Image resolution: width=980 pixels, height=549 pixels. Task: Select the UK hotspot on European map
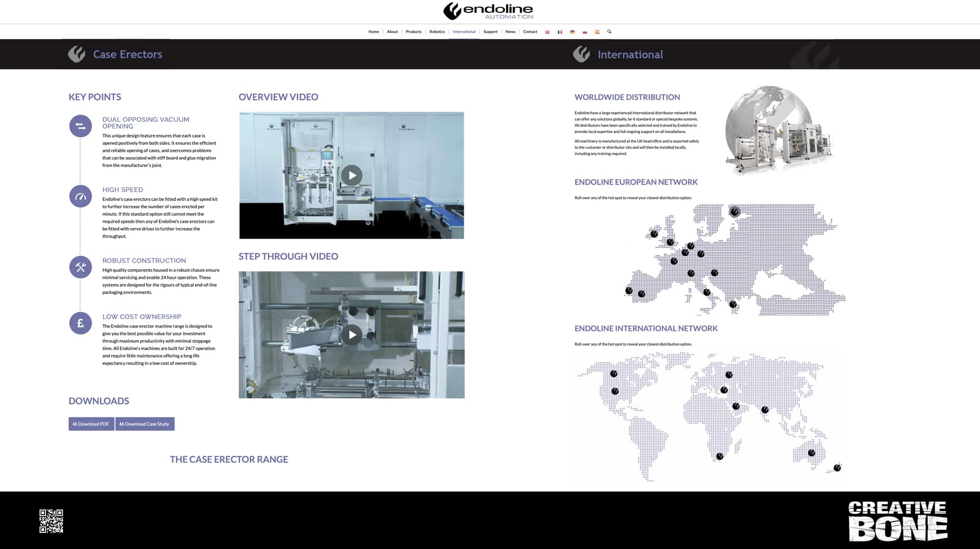(670, 242)
